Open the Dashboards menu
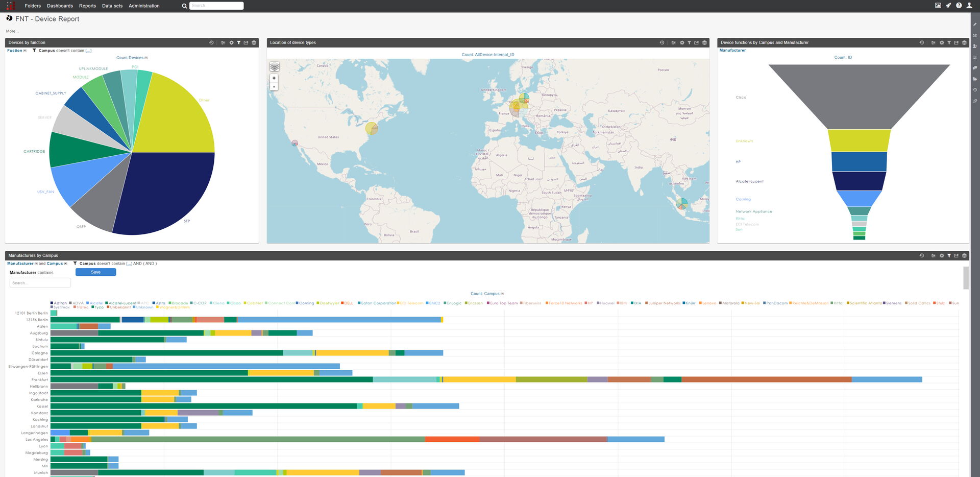The width and height of the screenshot is (980, 477). pyautogui.click(x=60, y=6)
